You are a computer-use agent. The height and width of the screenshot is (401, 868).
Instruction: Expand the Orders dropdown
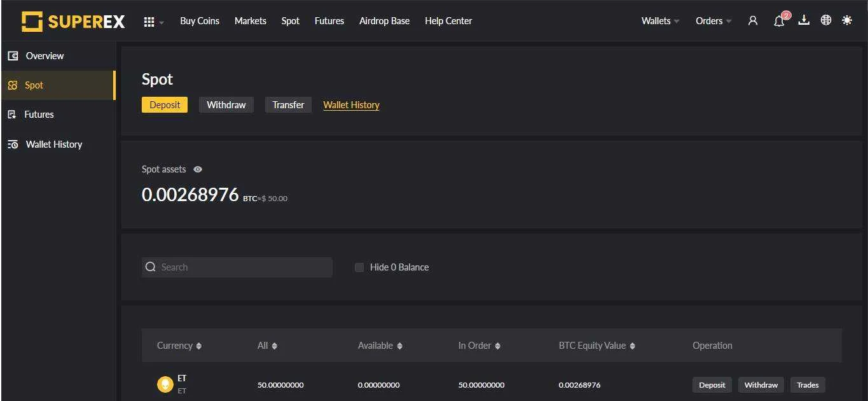point(713,21)
